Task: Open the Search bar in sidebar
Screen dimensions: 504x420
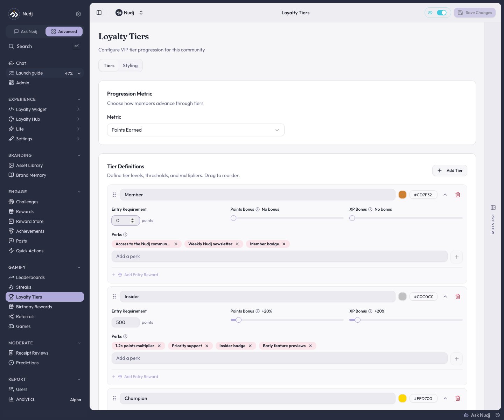Action: click(x=45, y=46)
